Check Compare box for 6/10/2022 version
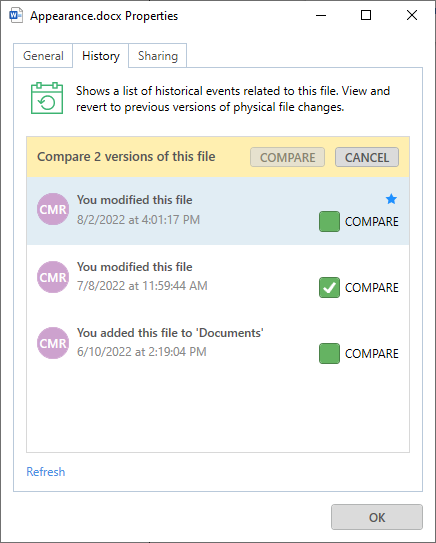Screen dimensions: 436x543 [x=329, y=353]
